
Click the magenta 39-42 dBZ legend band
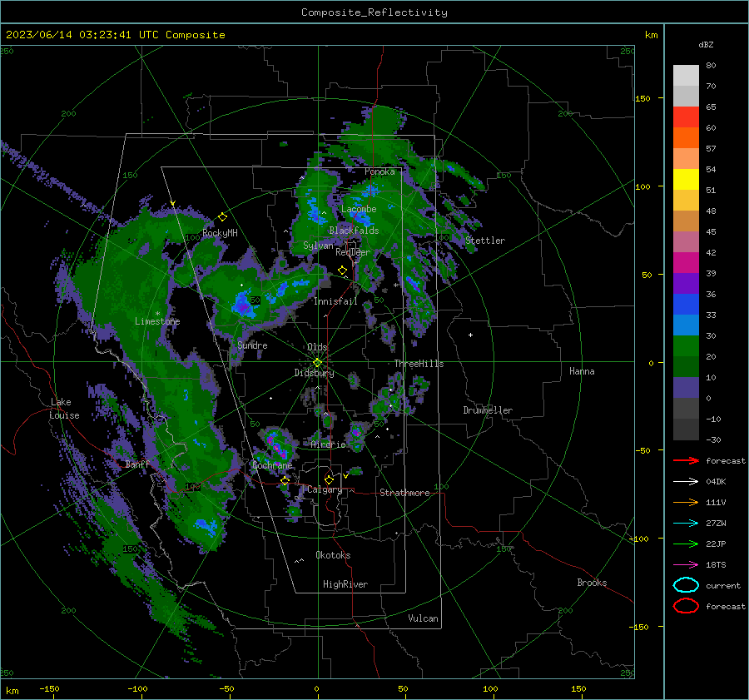tap(686, 263)
